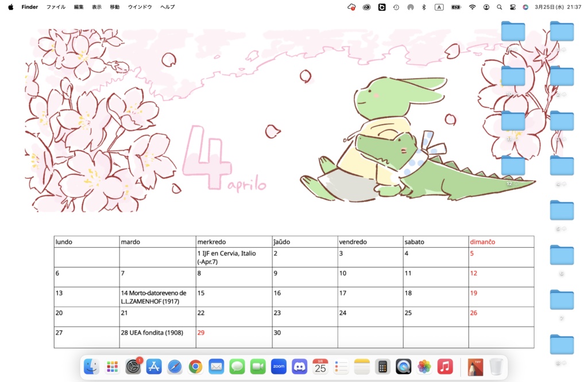Viewport: 588px width, 382px height.
Task: Open the Calendar app showing 25
Action: pyautogui.click(x=320, y=367)
